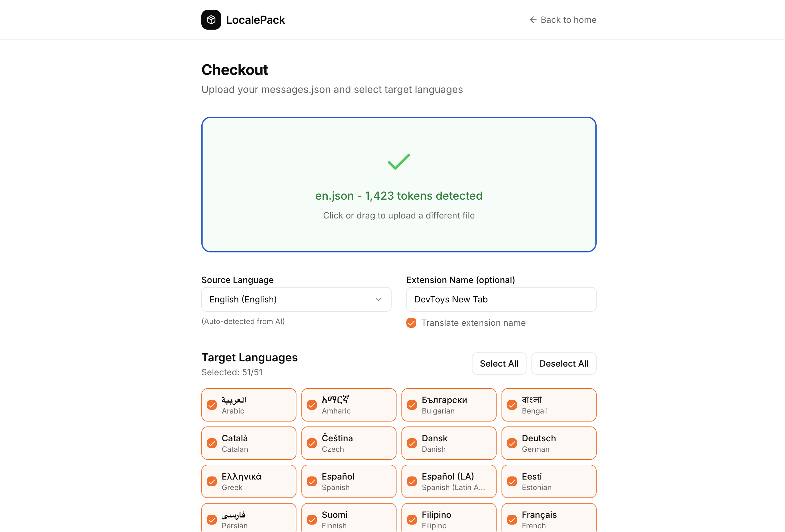Click the LocalePack cube logo icon
The image size is (785, 532).
point(211,20)
